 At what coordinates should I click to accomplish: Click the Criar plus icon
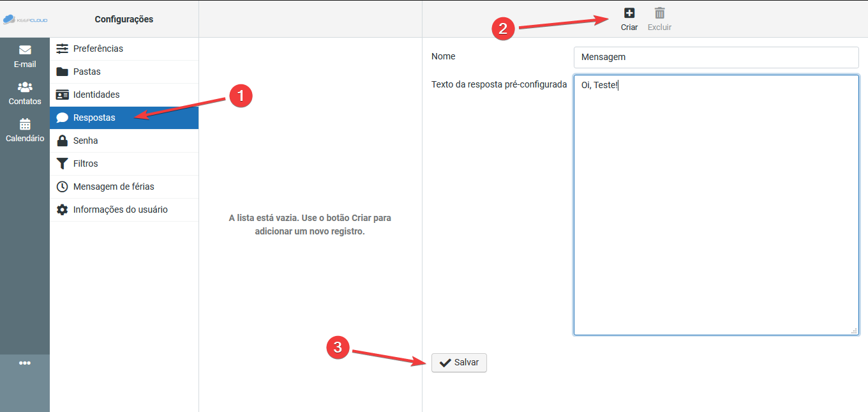pyautogui.click(x=629, y=13)
